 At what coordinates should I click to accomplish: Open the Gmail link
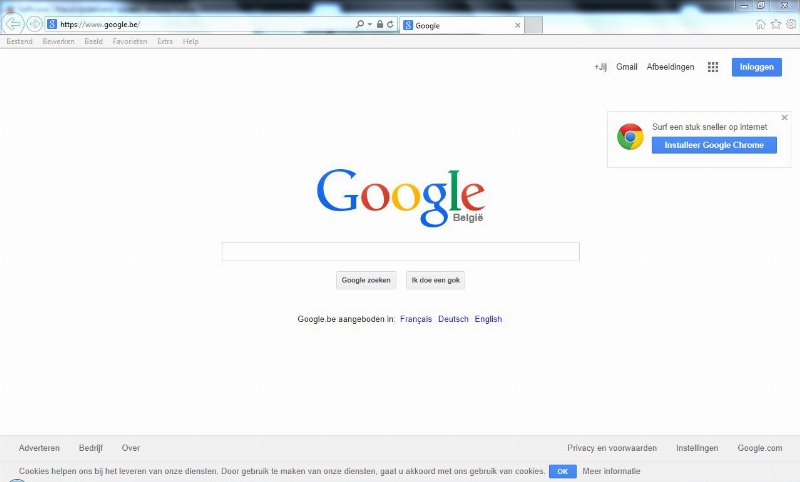point(627,67)
